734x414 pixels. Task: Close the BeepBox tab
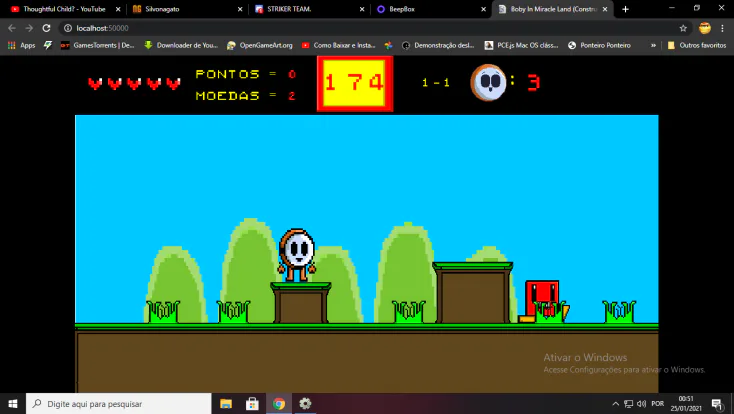484,9
